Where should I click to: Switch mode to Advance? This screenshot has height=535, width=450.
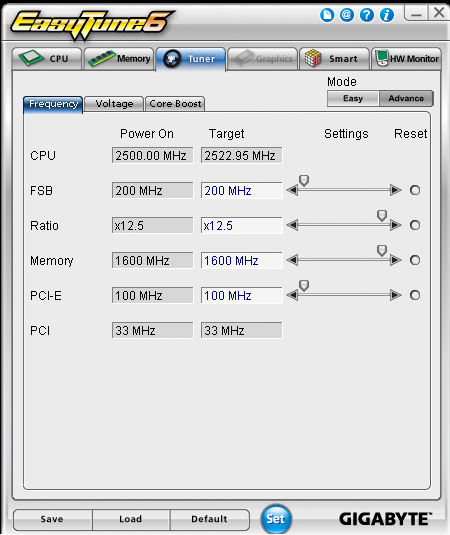click(x=406, y=99)
